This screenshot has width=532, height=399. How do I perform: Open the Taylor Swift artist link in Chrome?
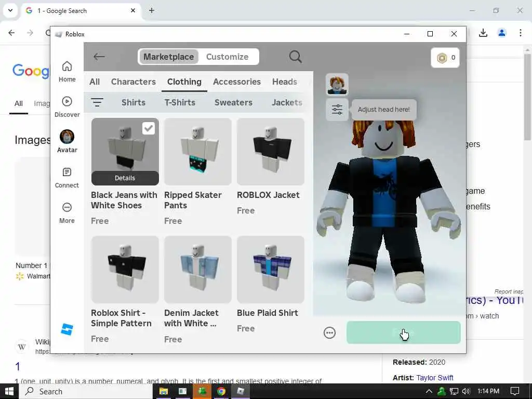click(x=435, y=378)
